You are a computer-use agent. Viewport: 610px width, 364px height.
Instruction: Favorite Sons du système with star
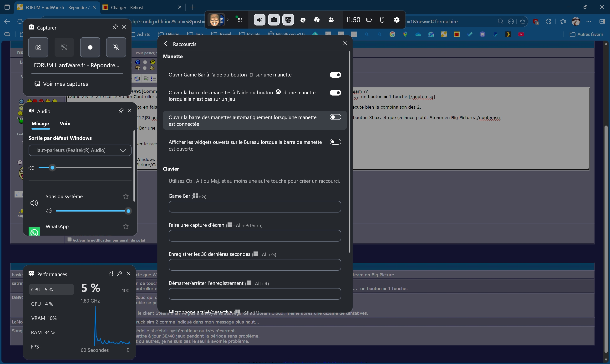[126, 197]
